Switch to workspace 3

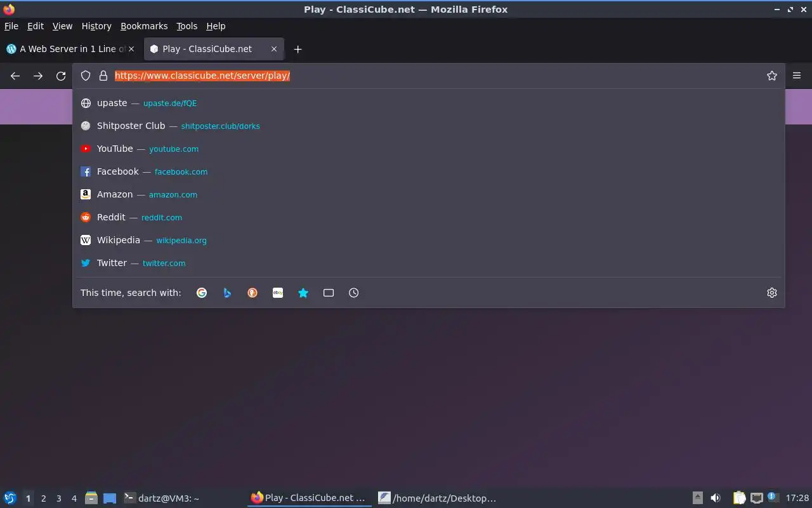[58, 498]
